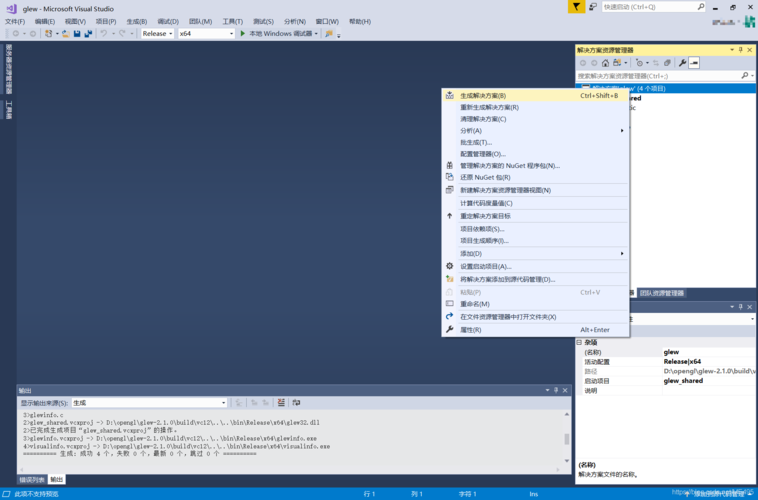Click the rename (重命名) icon
Image resolution: width=758 pixels, height=500 pixels.
coord(450,304)
